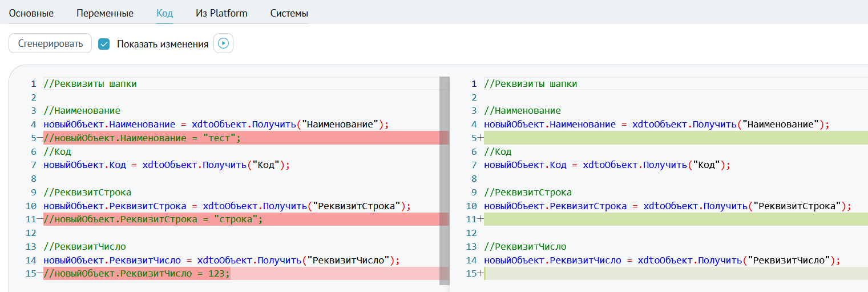Click added empty line 5 in right pane
Screen dimensions: 868x292
pos(676,138)
